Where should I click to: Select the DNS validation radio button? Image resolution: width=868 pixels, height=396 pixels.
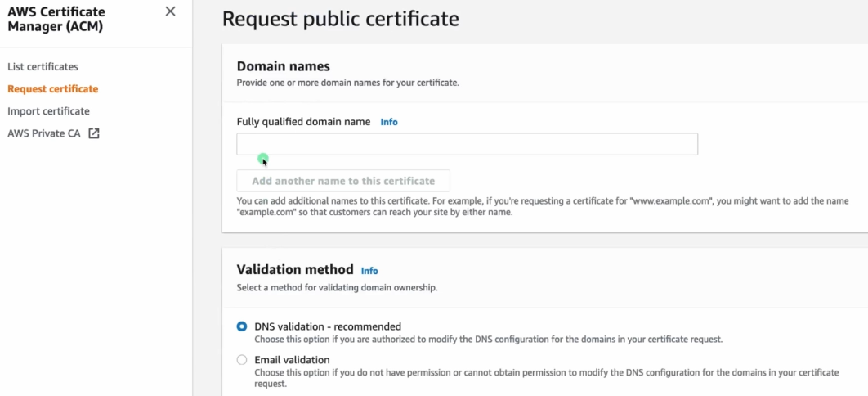(x=242, y=326)
